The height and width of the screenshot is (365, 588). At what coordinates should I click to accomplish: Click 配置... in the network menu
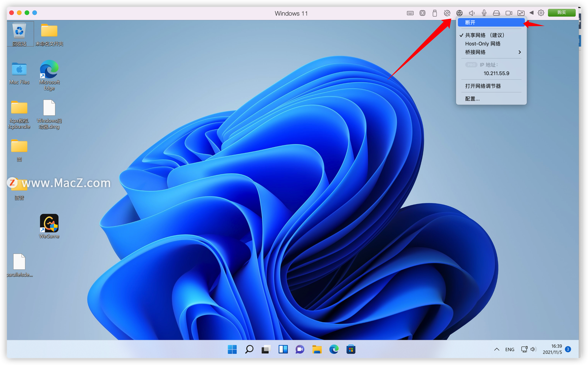click(x=472, y=99)
